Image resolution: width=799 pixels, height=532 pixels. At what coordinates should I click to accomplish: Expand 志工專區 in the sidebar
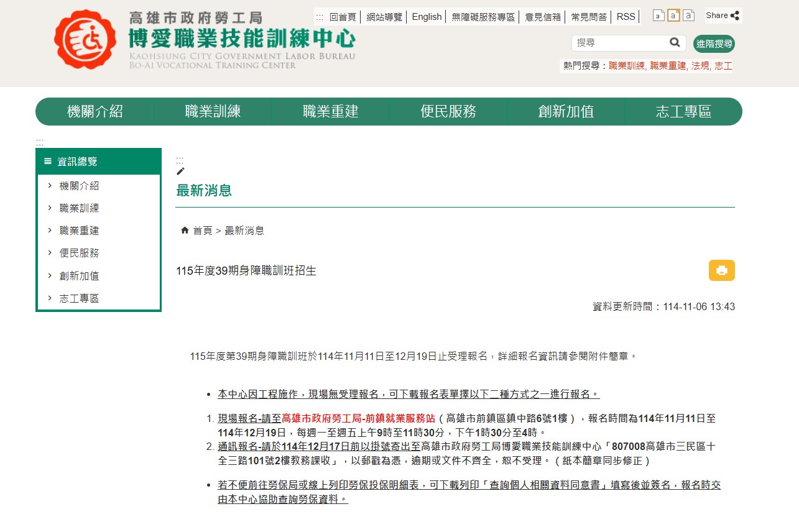(x=79, y=298)
